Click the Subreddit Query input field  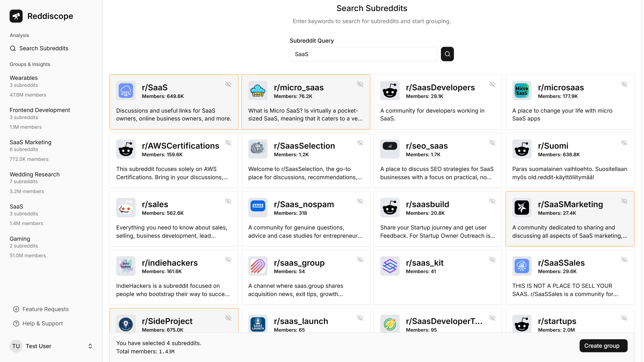click(x=363, y=54)
